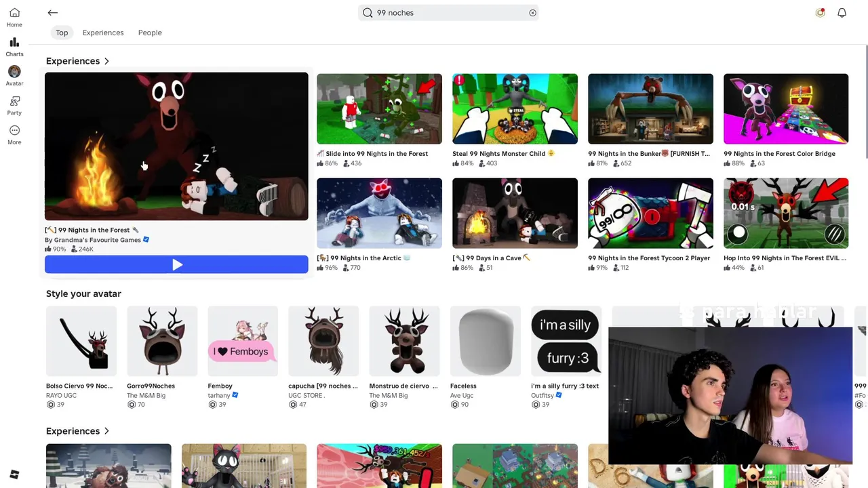
Task: Open 99 Nights in the Forest Color Bridge
Action: (786, 109)
